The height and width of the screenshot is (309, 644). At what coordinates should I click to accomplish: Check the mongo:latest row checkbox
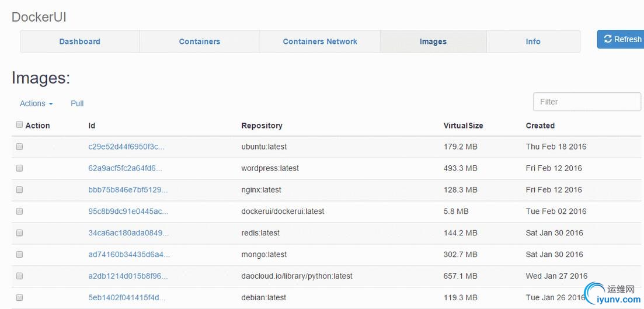[x=19, y=254]
